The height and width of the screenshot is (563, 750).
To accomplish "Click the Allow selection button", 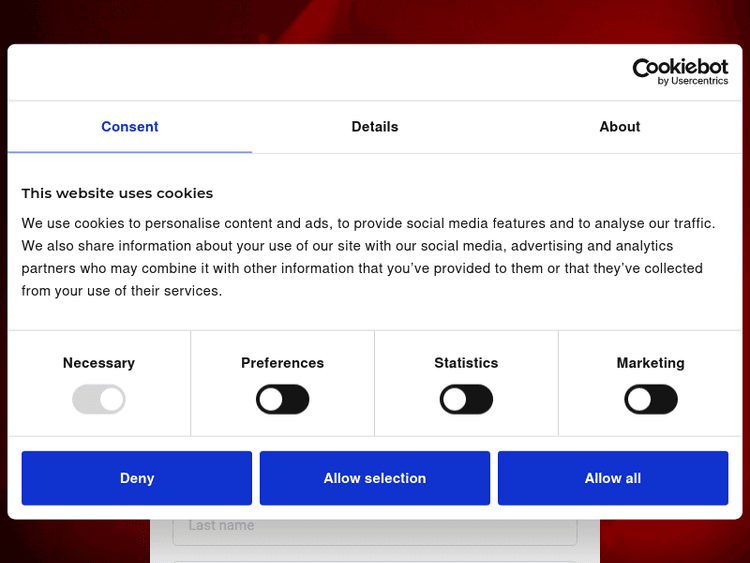I will 375,478.
